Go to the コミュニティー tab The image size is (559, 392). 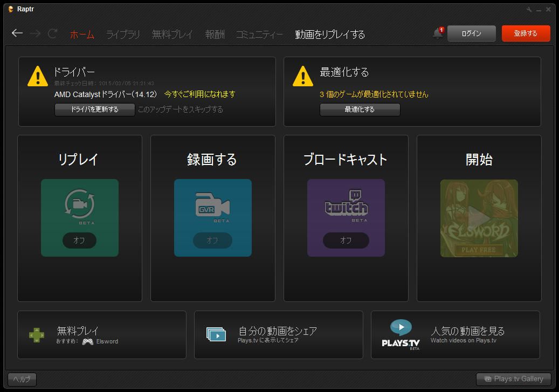click(x=259, y=35)
